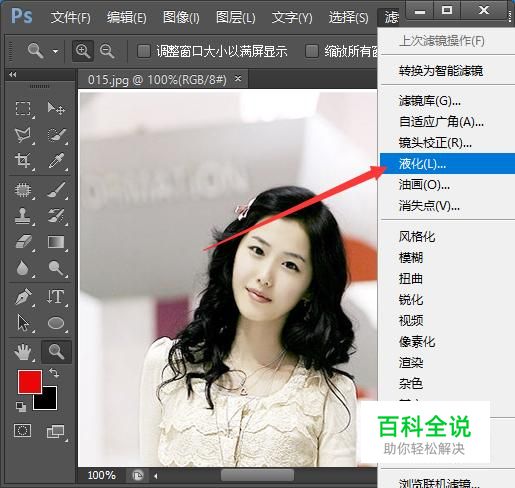Viewport: 515px width, 488px height.
Task: Select the Eyedropper tool
Action: (56, 161)
